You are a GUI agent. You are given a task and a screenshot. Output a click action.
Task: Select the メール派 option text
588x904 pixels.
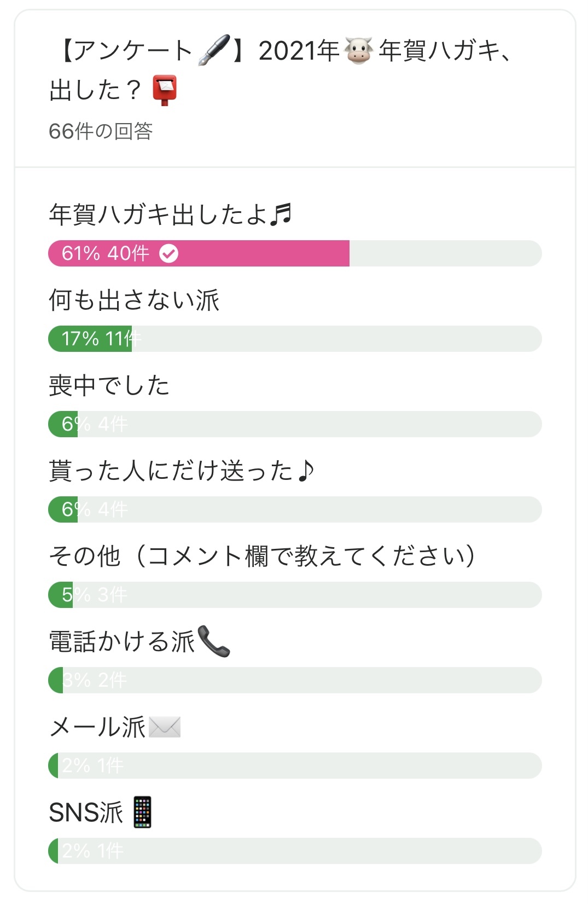click(97, 727)
